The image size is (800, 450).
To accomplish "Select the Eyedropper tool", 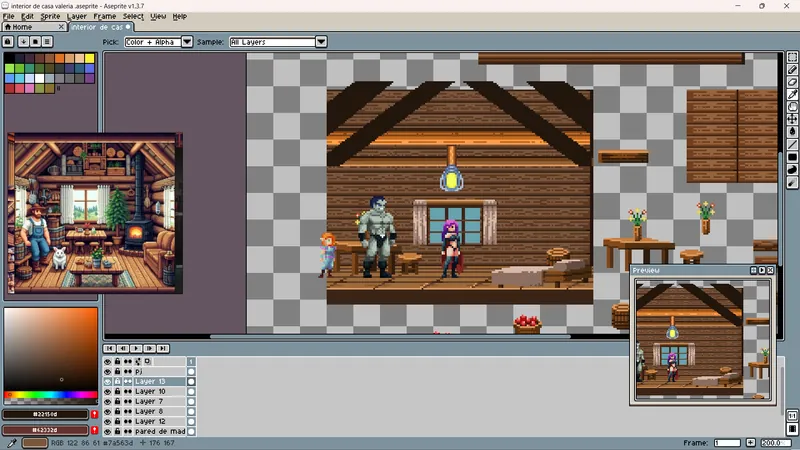I will pyautogui.click(x=792, y=94).
